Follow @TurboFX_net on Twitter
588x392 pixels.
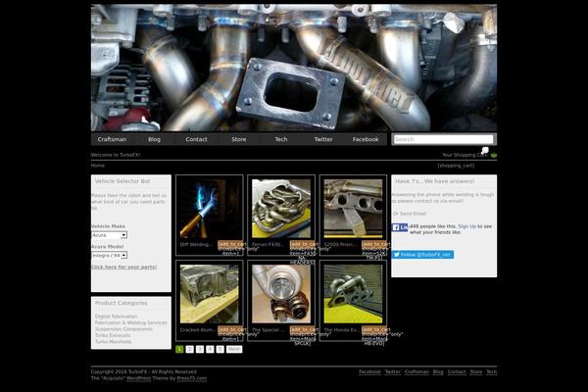[422, 255]
